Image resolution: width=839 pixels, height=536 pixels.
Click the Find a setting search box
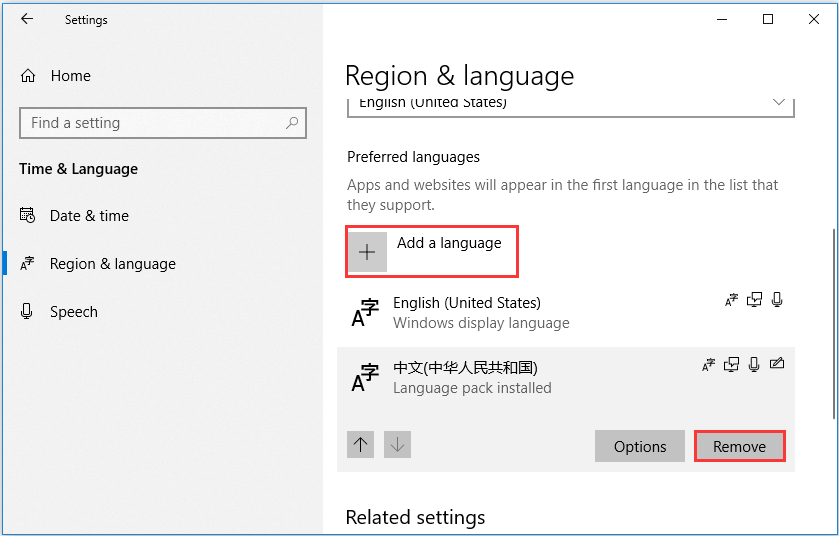pyautogui.click(x=163, y=123)
